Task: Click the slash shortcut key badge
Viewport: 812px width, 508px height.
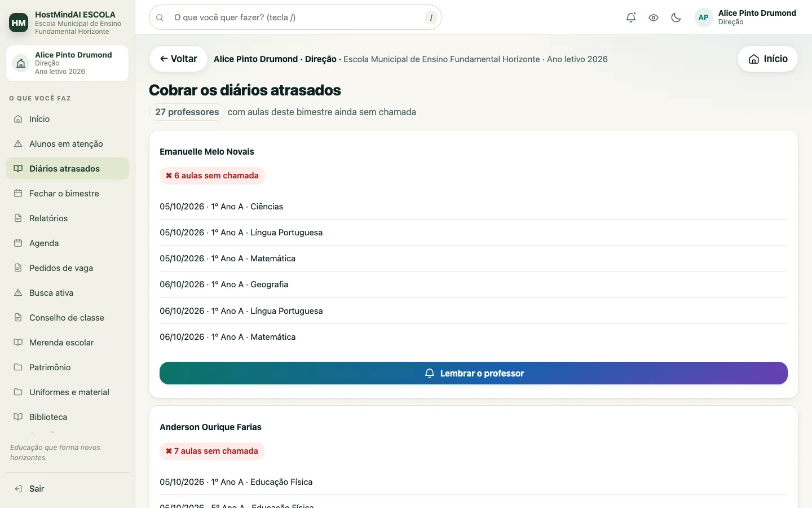Action: pyautogui.click(x=431, y=17)
